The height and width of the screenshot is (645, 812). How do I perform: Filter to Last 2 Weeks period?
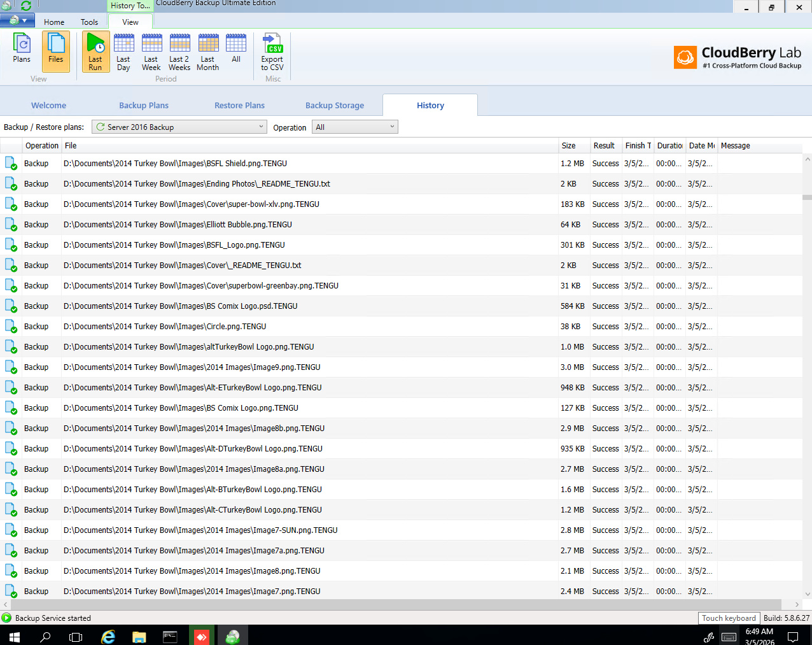tap(179, 51)
